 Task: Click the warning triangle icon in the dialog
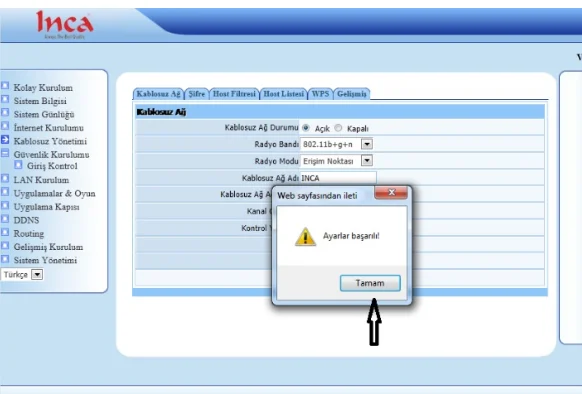point(305,237)
